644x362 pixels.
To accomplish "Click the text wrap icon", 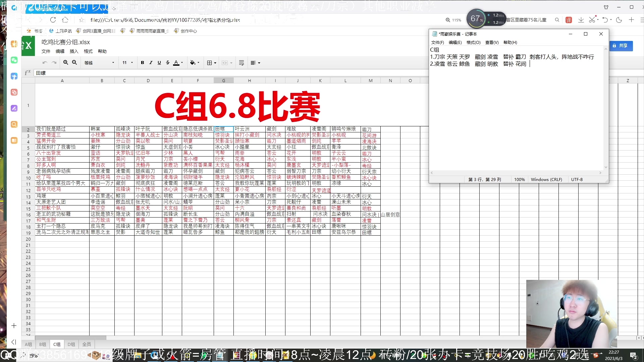I will 241,63.
